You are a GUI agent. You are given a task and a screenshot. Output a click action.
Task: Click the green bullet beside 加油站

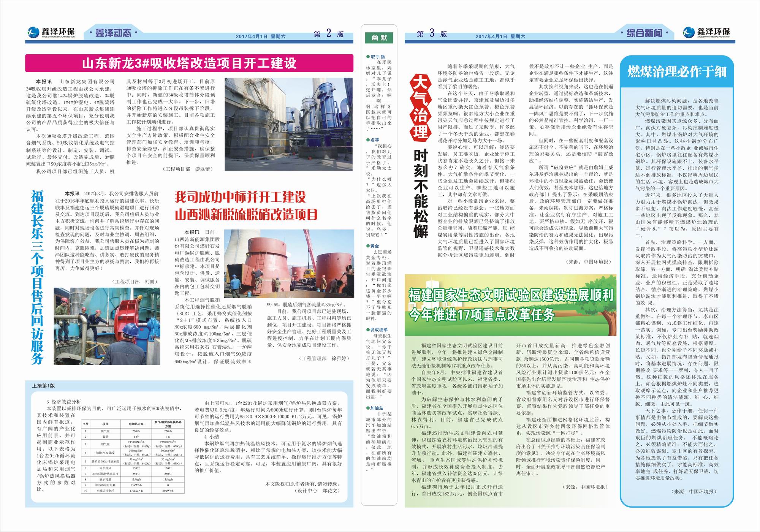(367, 408)
